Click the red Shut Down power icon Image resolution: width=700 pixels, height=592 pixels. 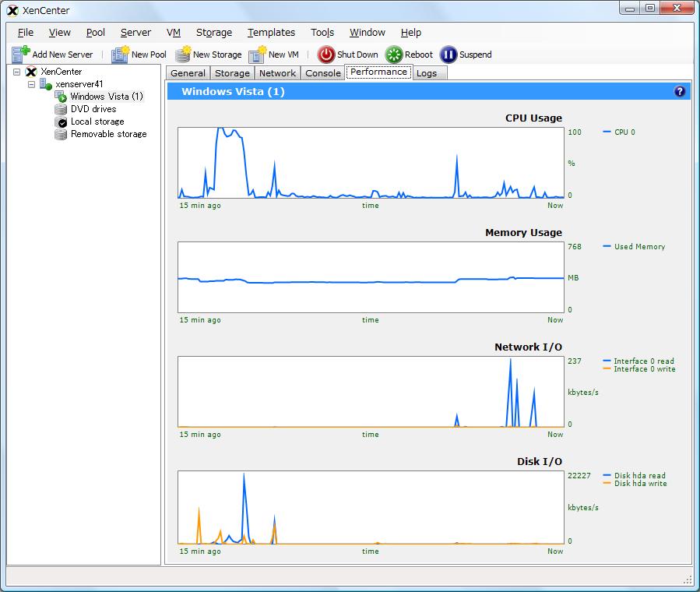[x=326, y=55]
